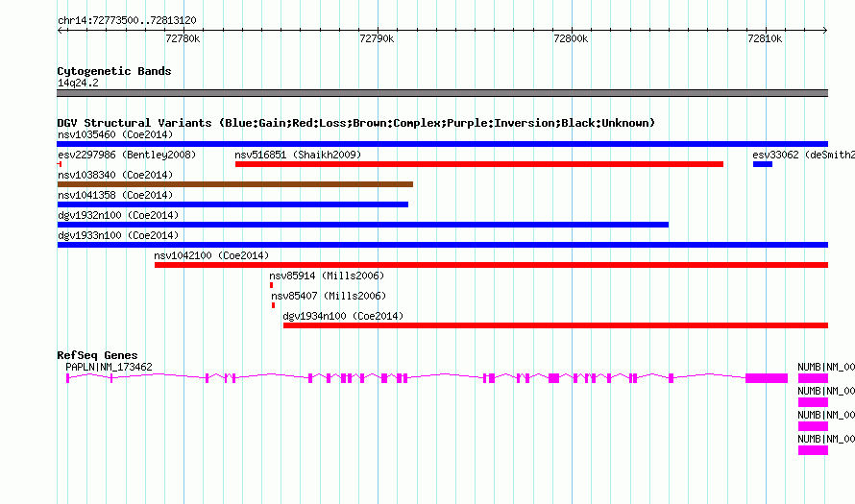855x504 pixels.
Task: Click the small red nsv85914 marker
Action: (x=272, y=285)
